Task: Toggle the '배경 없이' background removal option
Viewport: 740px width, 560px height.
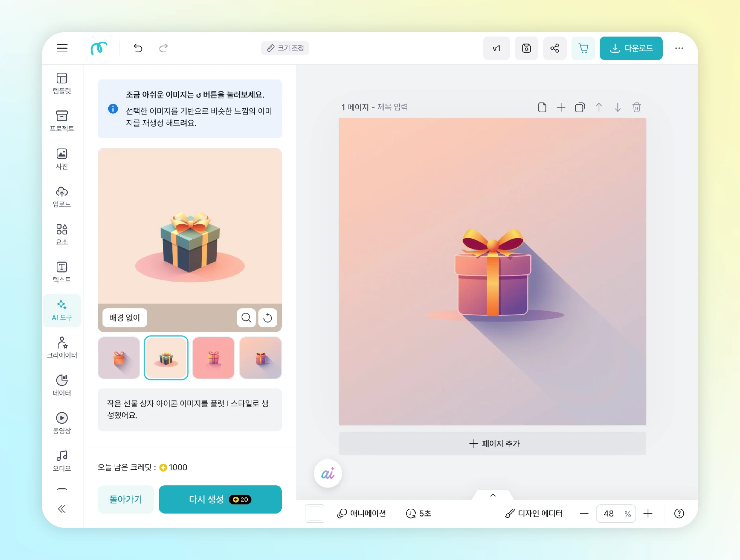Action: coord(124,317)
